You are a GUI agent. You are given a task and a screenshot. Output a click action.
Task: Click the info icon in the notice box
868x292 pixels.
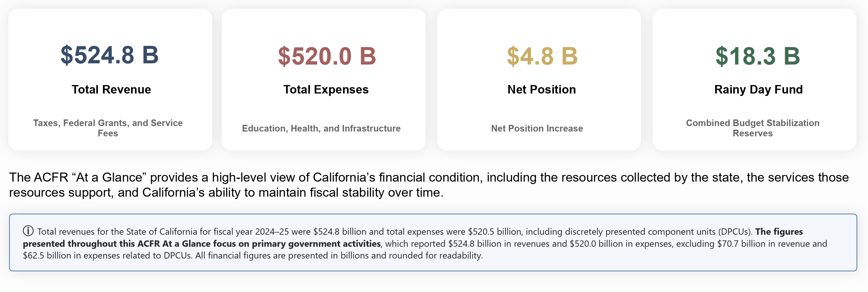[28, 231]
